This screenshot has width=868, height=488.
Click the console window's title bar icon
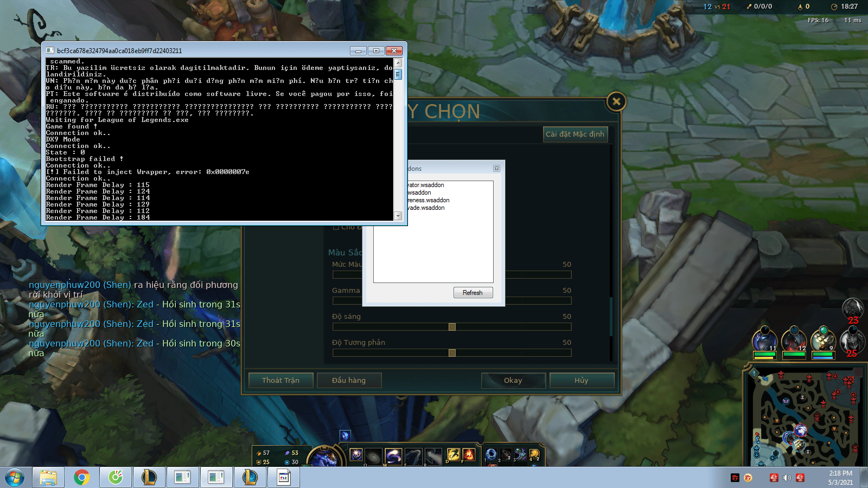(x=50, y=50)
